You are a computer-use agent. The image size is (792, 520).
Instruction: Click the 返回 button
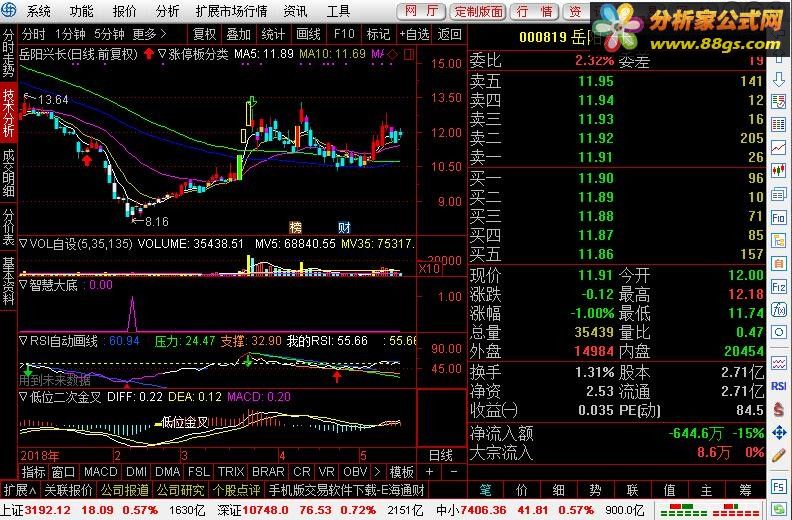450,34
